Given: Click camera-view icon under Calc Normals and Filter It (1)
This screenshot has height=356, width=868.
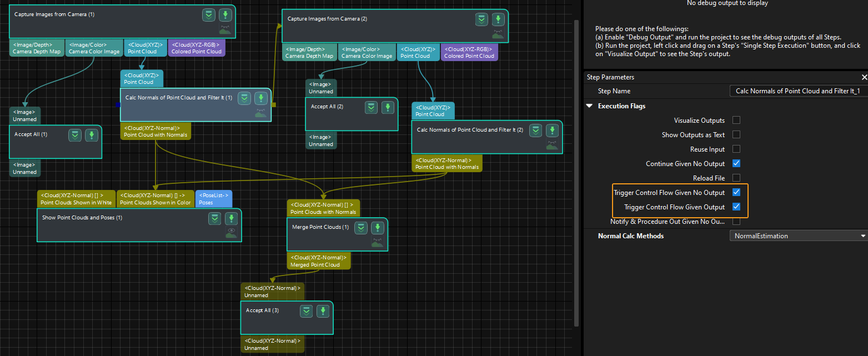Looking at the screenshot, I should pyautogui.click(x=260, y=113).
